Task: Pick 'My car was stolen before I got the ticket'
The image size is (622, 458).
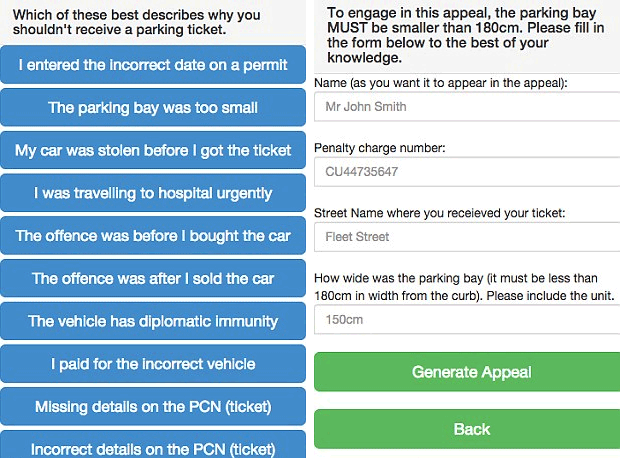Action: (x=153, y=150)
